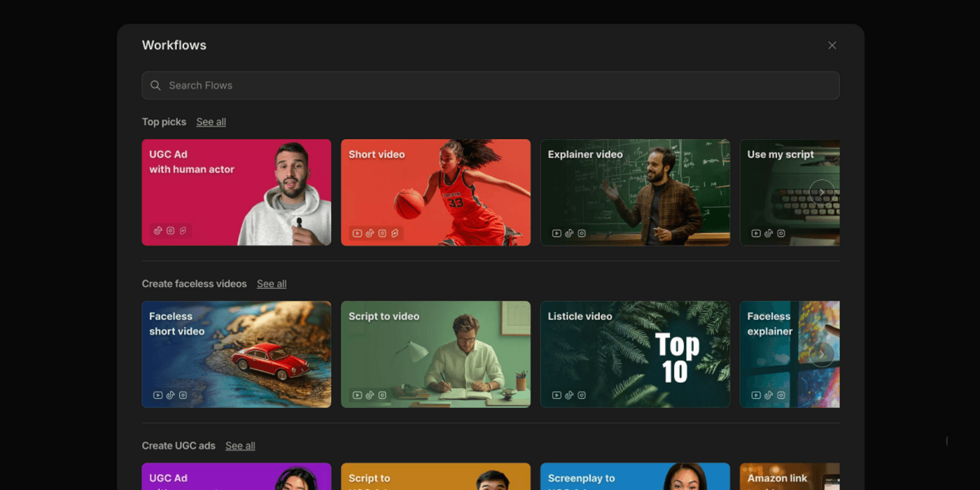The width and height of the screenshot is (980, 490).
Task: Advance the faceless videos carousel with right arrow
Action: pyautogui.click(x=821, y=354)
